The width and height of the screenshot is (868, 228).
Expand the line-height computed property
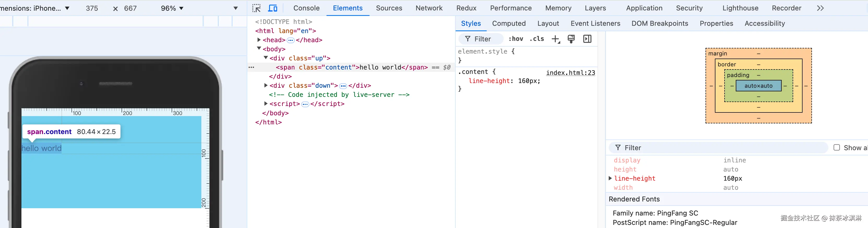click(610, 178)
